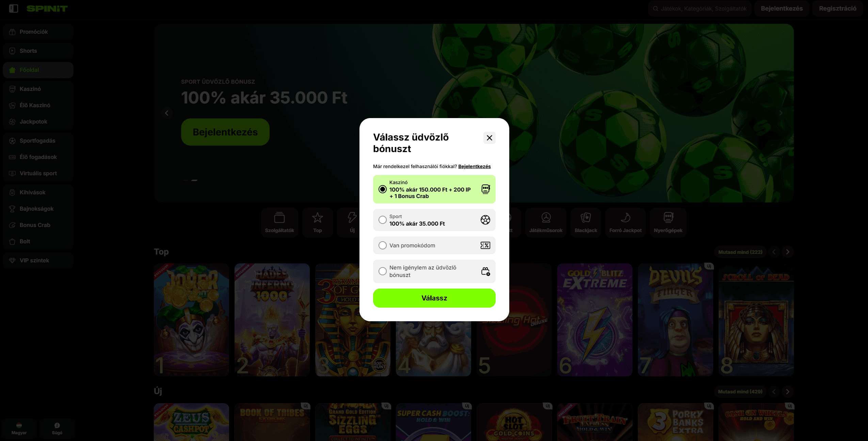Viewport: 868px width, 441px height.
Task: Open the Magyar language selector
Action: (19, 429)
